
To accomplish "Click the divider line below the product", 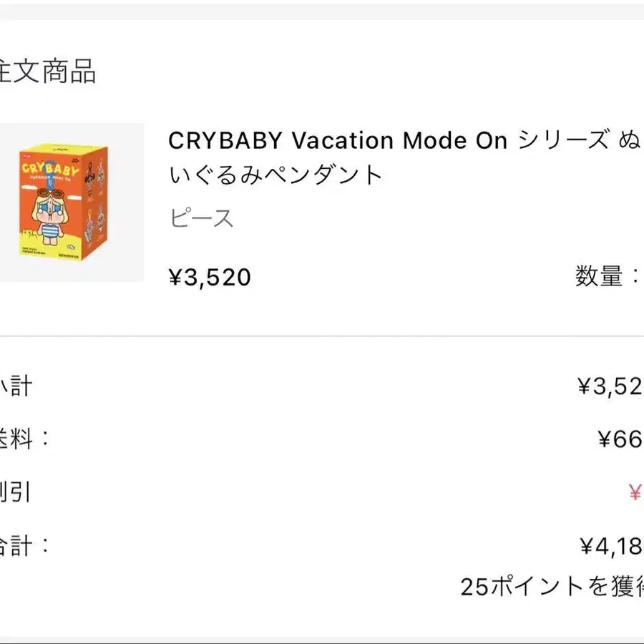I will point(322,336).
